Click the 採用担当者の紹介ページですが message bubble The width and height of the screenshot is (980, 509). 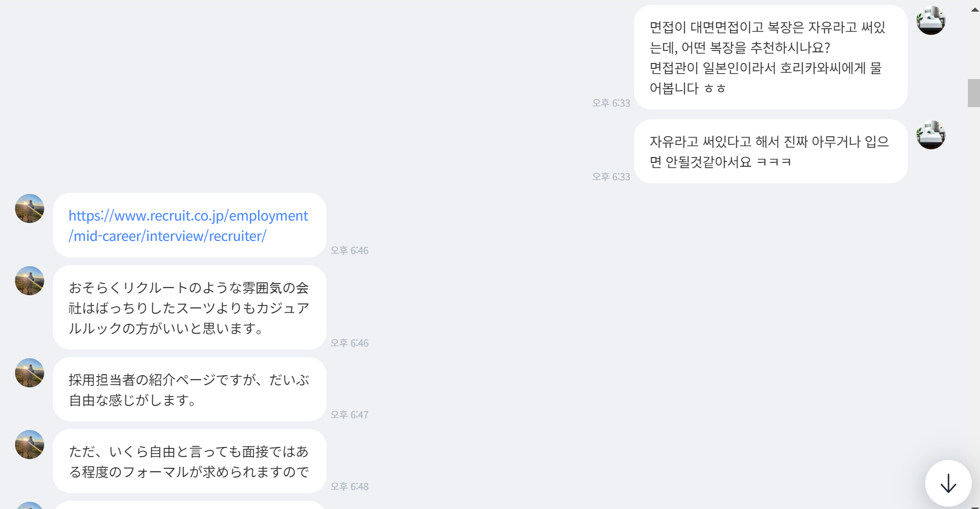(x=189, y=389)
